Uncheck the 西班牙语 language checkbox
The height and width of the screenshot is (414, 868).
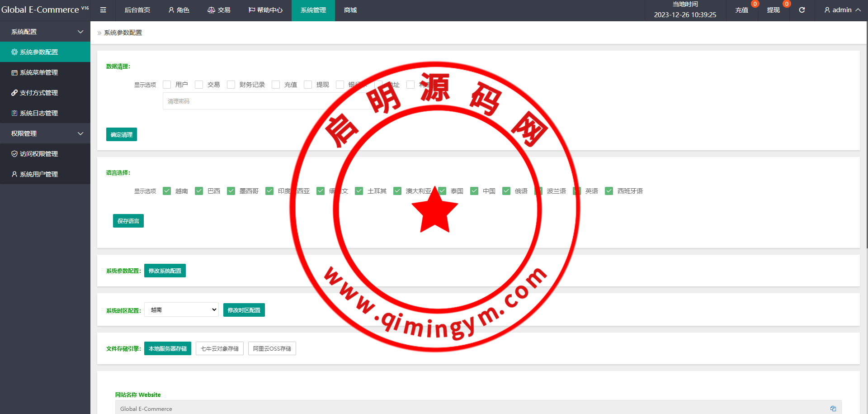pyautogui.click(x=609, y=191)
